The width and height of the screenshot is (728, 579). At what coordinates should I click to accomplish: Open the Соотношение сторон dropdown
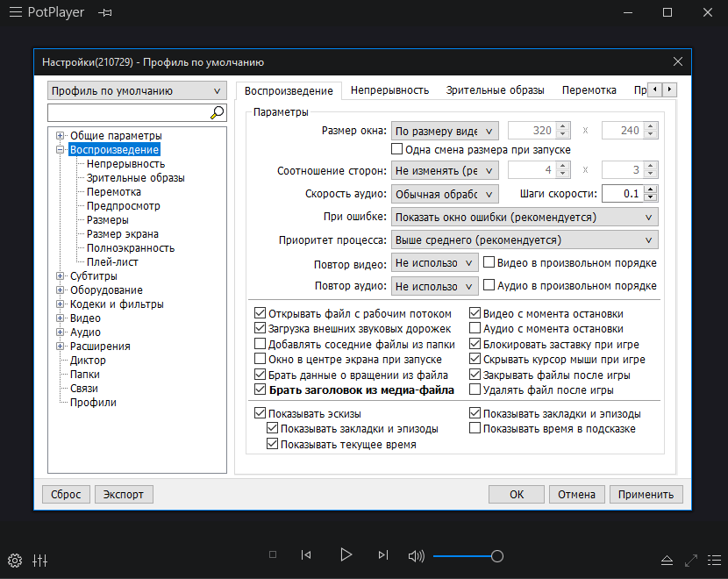click(445, 170)
